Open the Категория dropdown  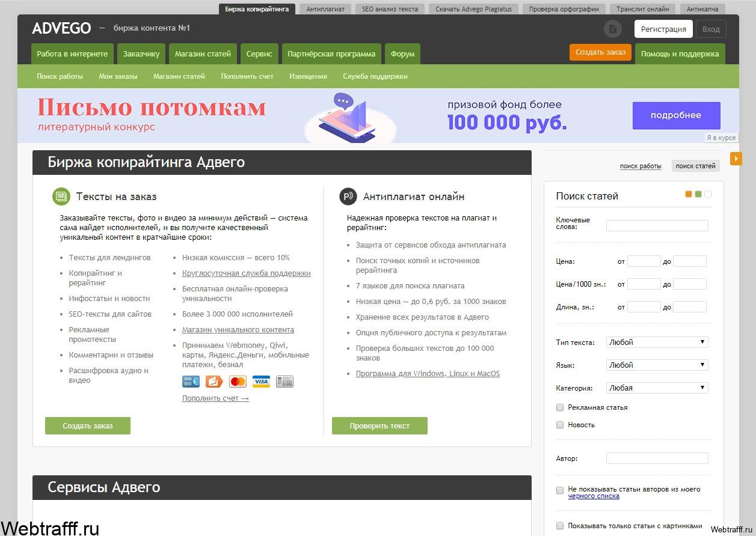tap(657, 388)
